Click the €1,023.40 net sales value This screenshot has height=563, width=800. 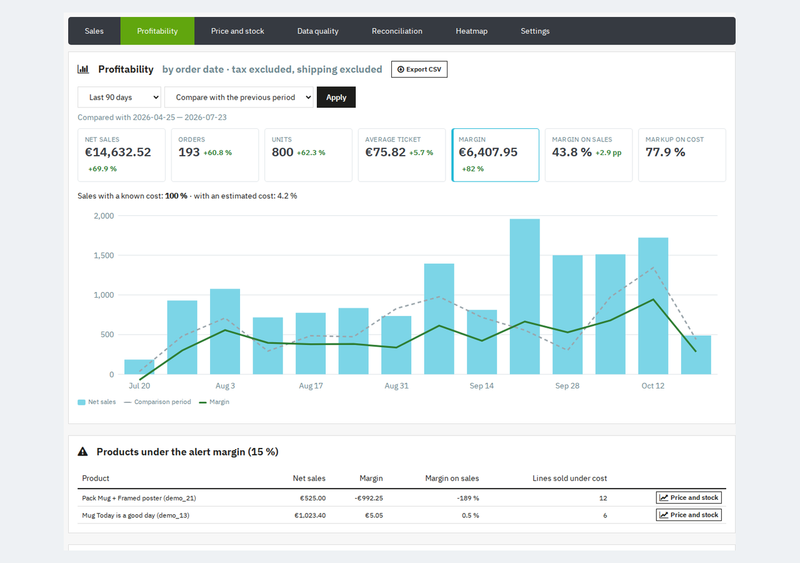tap(310, 516)
